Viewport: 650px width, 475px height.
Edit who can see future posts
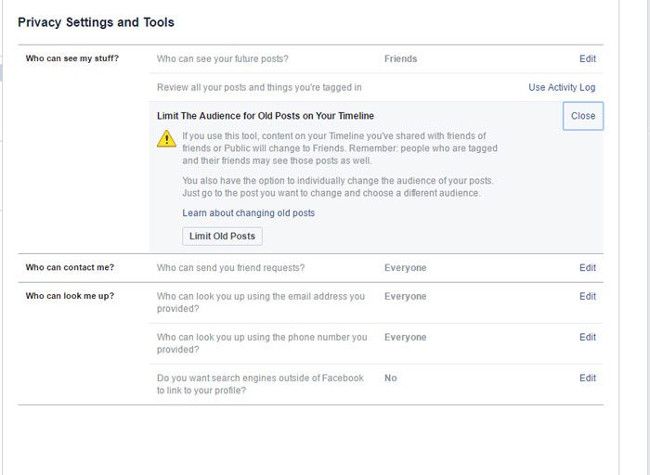[587, 59]
